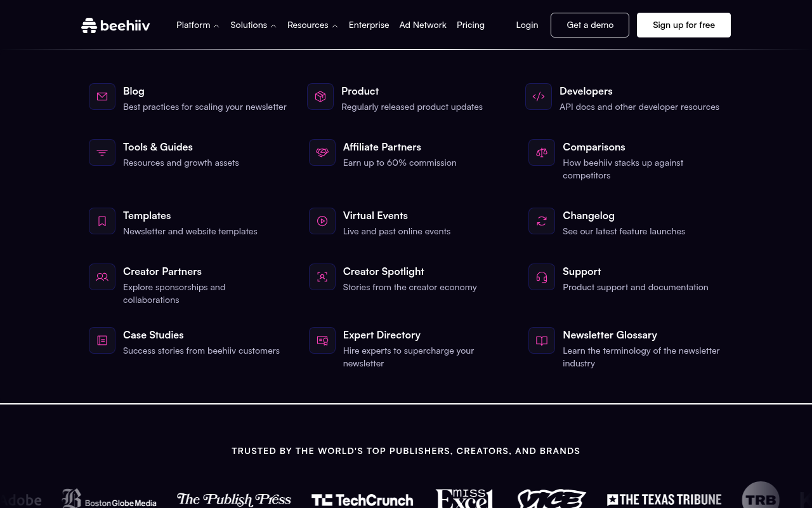Click 'Success stories from beehiiv customers' text
This screenshot has height=508, width=812.
201,351
